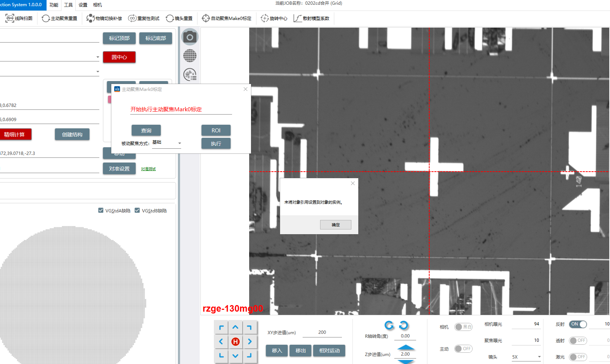
Task: Move stage diagonally up-left with the corner arrow
Action: 221,328
